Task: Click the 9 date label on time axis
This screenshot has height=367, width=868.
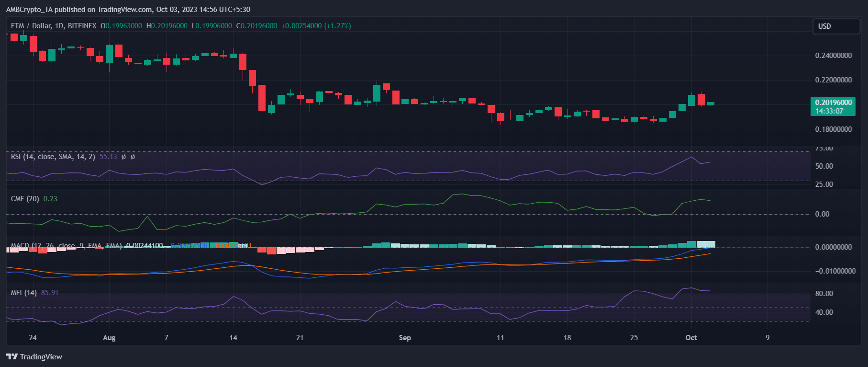Action: (768, 338)
